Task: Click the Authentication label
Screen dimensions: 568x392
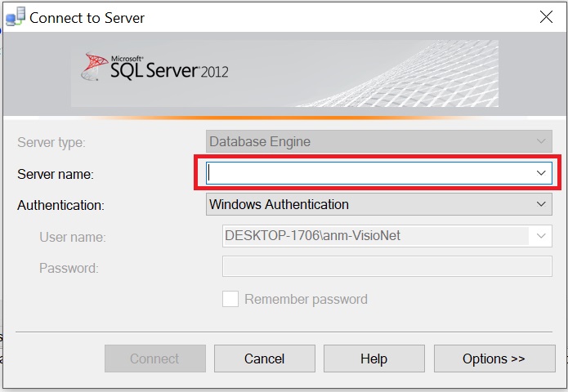Action: [x=60, y=205]
